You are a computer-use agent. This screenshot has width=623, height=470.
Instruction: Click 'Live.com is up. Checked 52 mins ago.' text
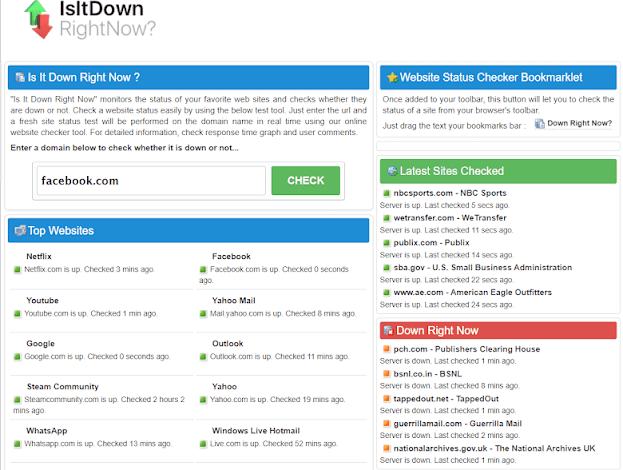(273, 443)
